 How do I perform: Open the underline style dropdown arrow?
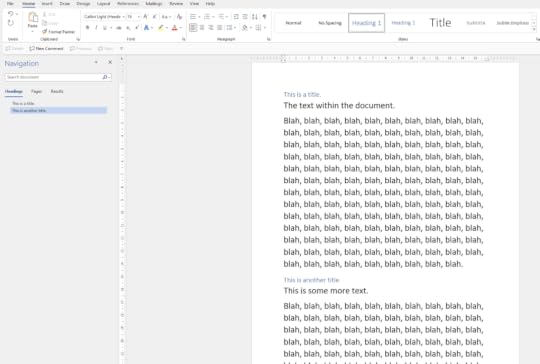coord(111,28)
